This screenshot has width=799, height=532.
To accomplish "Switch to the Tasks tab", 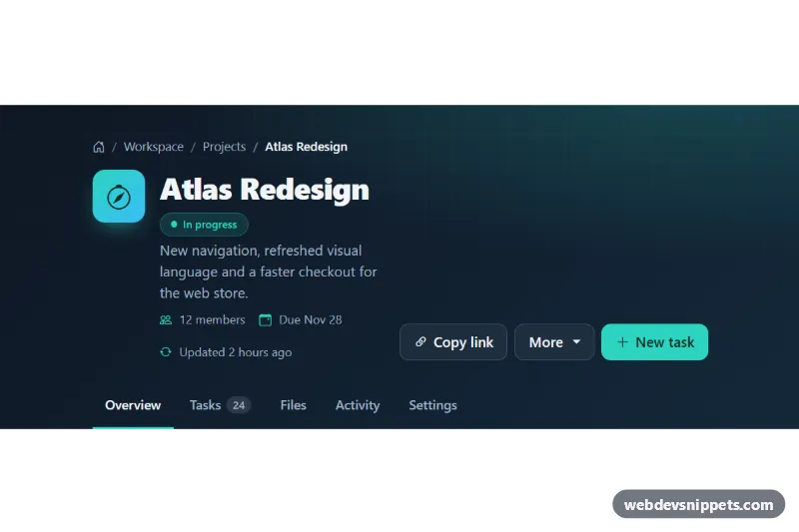I will click(x=220, y=405).
